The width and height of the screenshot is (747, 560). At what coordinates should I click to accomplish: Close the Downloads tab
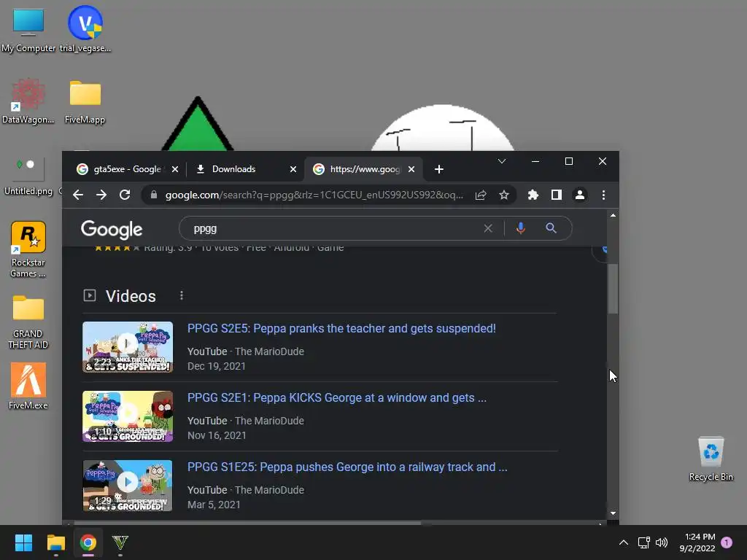tap(293, 169)
